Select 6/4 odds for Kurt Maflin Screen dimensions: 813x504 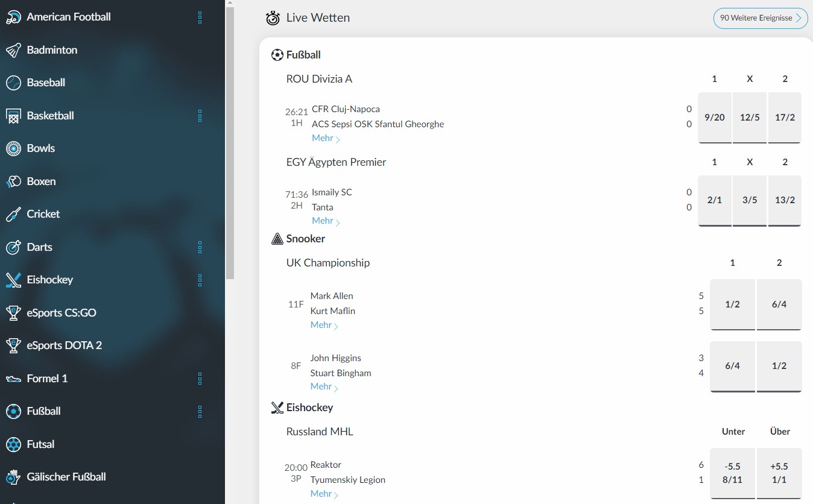(779, 304)
